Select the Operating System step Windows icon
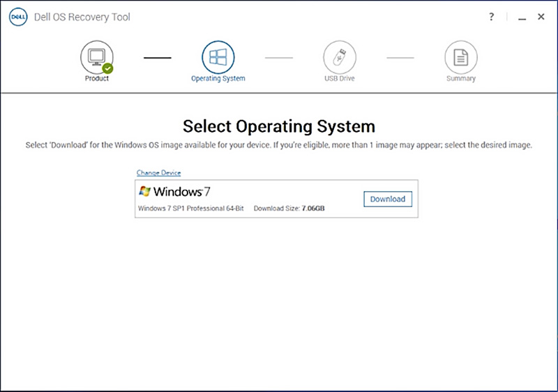 [218, 57]
